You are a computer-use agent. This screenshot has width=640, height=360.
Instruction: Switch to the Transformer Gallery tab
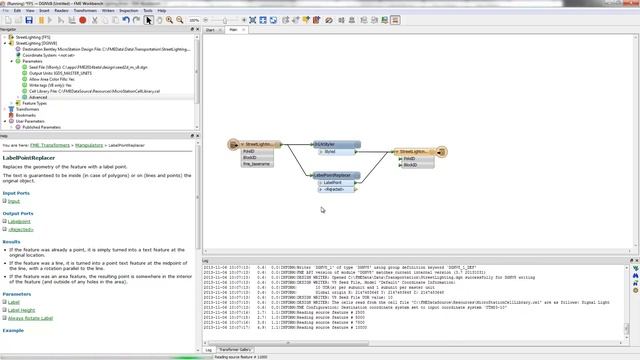coord(235,350)
